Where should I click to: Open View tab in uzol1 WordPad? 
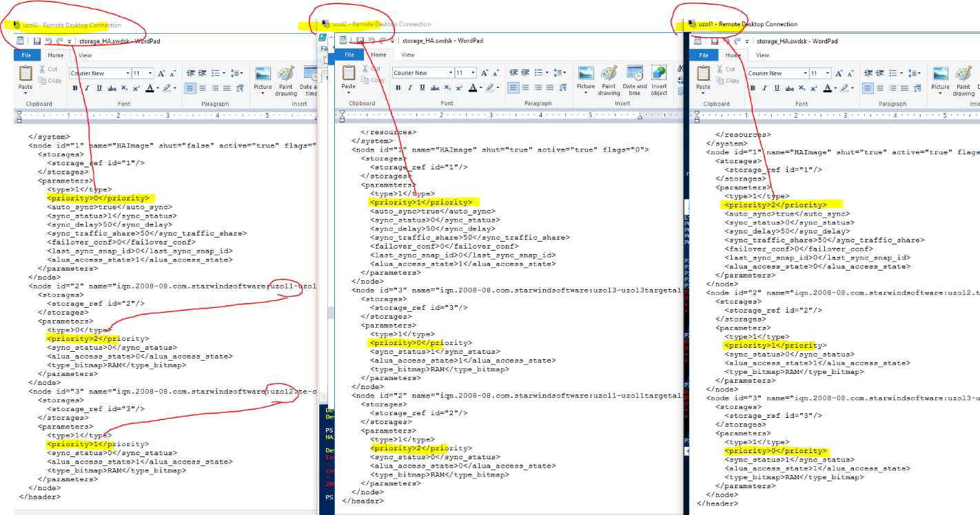[x=762, y=55]
